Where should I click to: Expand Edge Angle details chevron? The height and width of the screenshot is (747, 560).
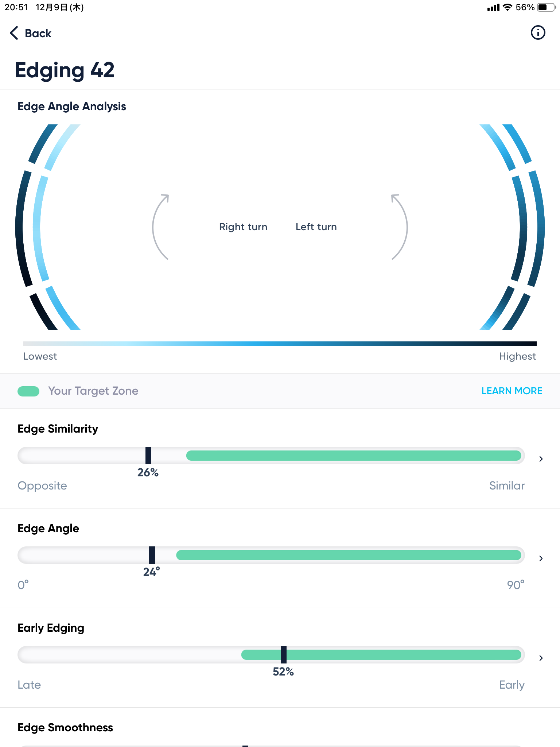541,558
